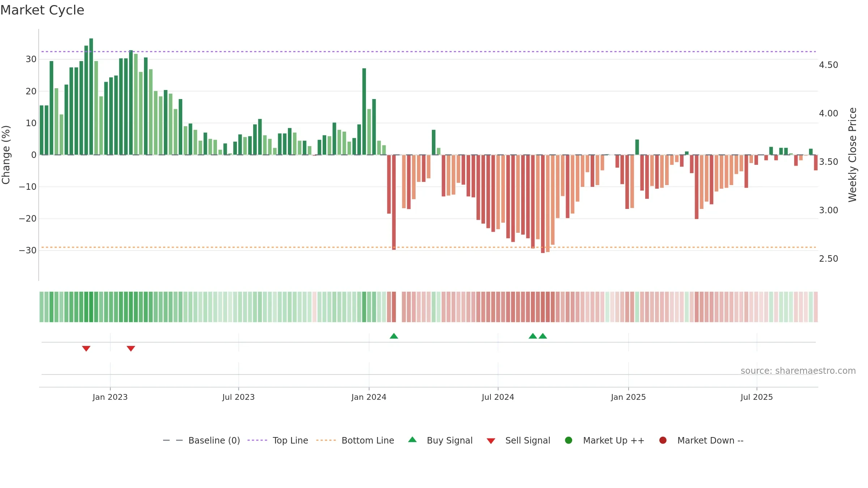Toggle the Market Down -- legend entry
Image resolution: width=868 pixels, height=488 pixels.
tap(701, 440)
